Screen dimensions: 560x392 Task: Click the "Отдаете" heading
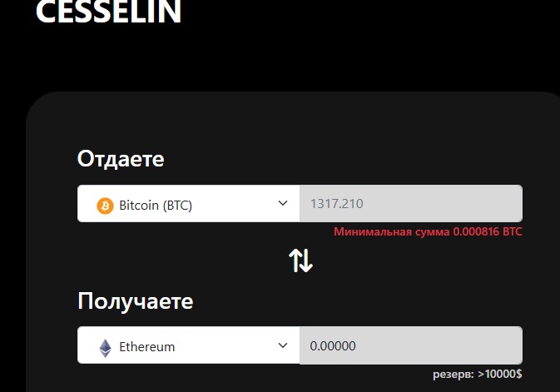121,158
